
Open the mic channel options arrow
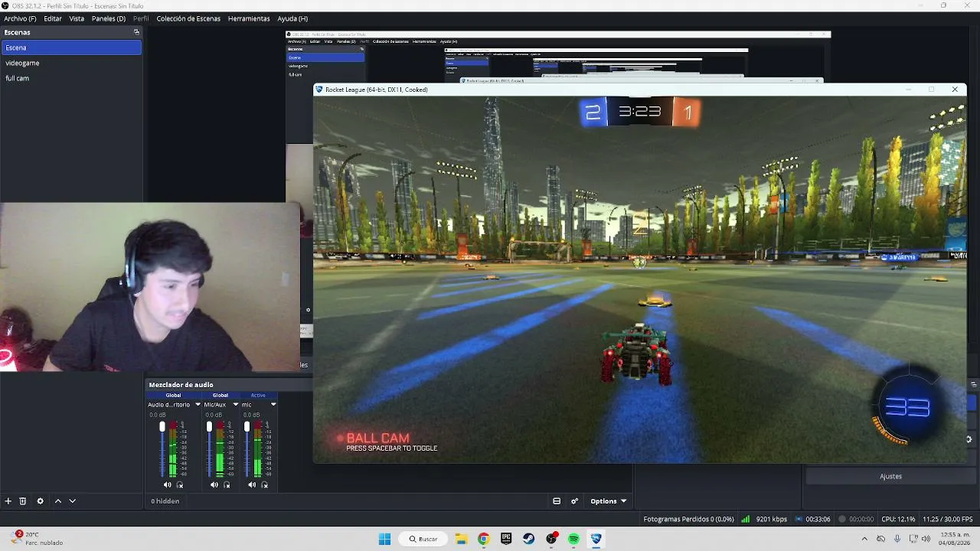tap(273, 404)
